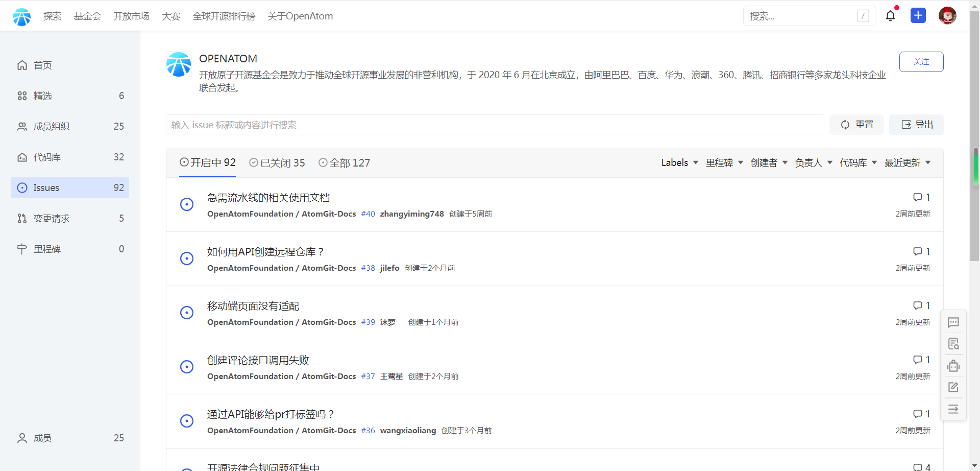The image size is (980, 471).
Task: Expand the 负责人 filter dropdown
Action: [x=814, y=162]
